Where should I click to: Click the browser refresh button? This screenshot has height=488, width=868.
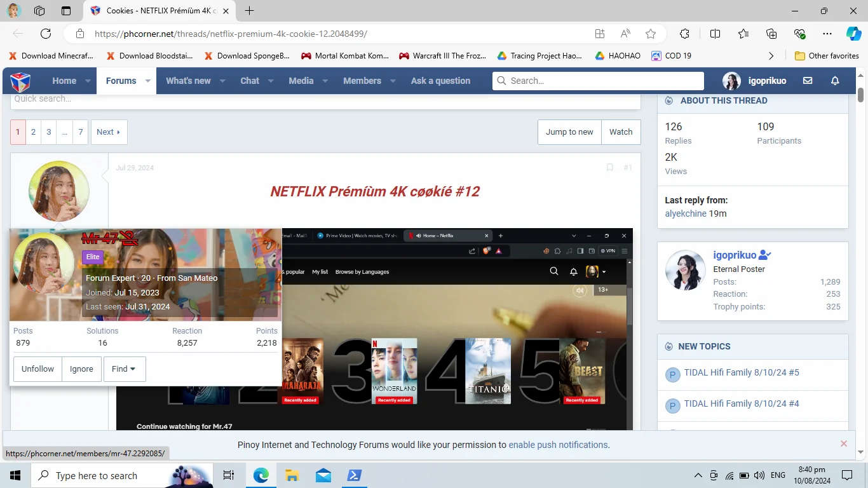(x=46, y=34)
